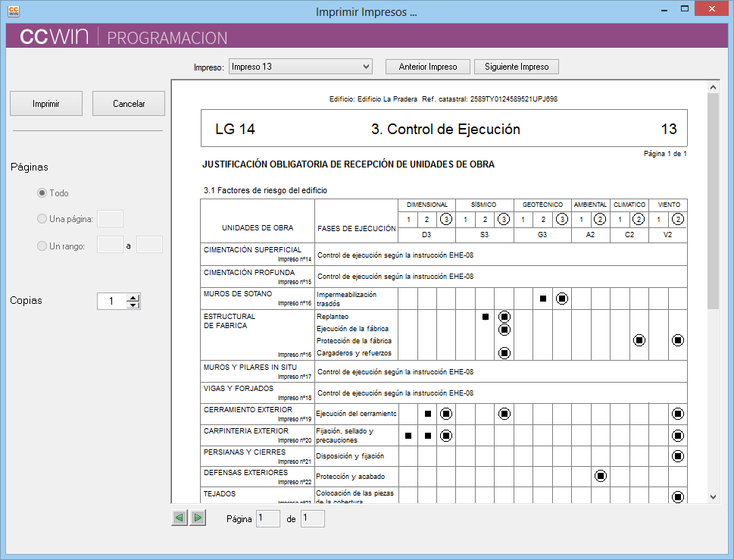Click the Una página number field

tap(111, 219)
